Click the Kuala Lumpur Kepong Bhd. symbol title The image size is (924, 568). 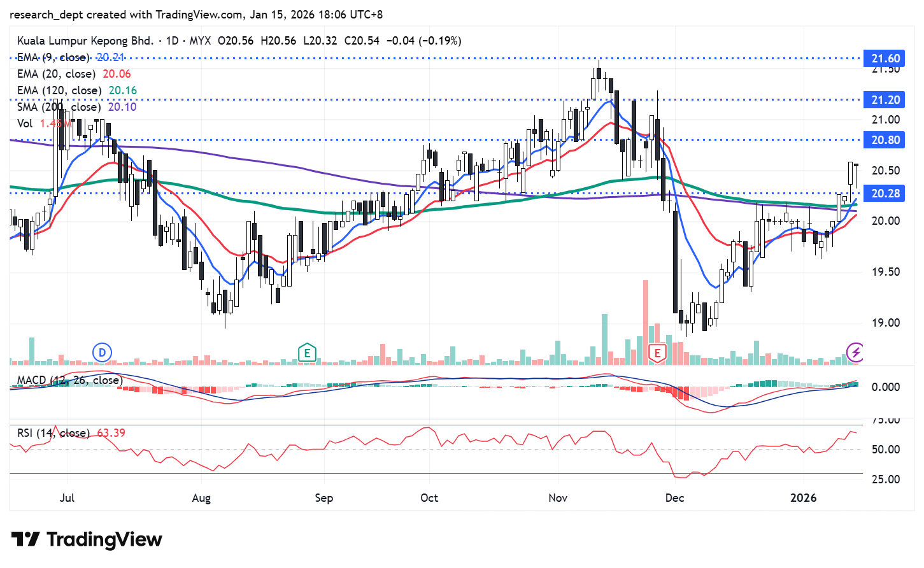[85, 41]
